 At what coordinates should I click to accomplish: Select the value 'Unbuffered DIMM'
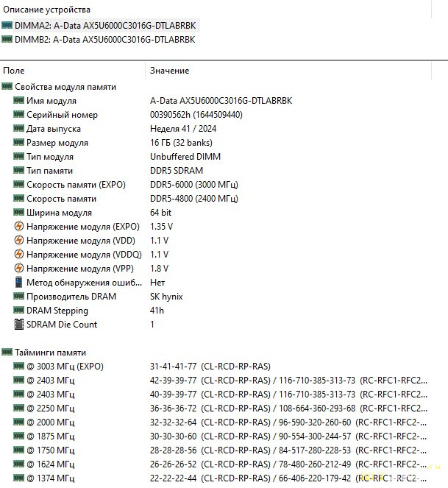coord(185,157)
